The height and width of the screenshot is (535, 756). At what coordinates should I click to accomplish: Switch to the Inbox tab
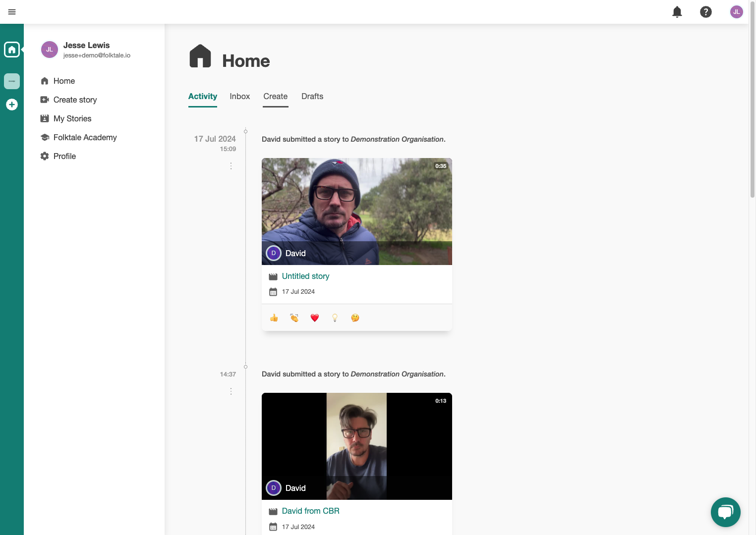pos(240,97)
